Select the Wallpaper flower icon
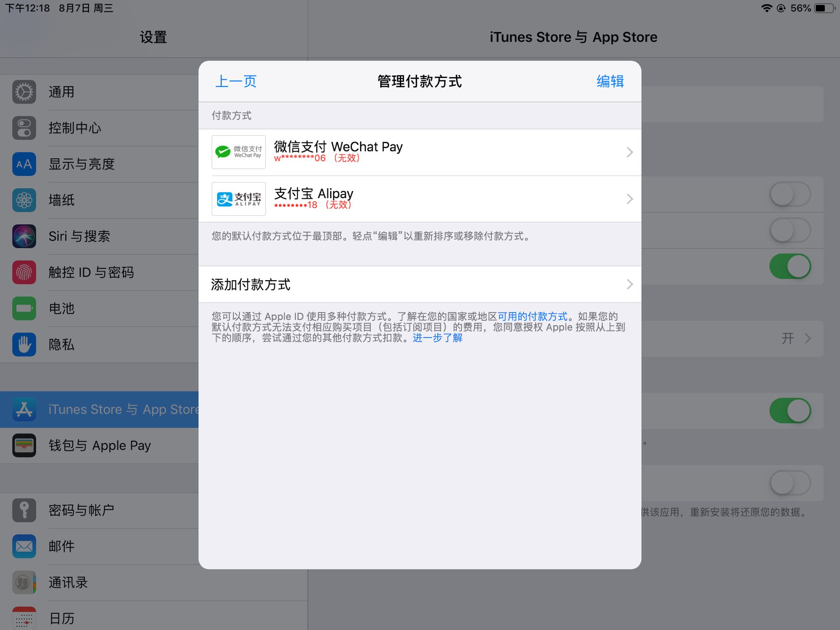840x630 pixels. pos(24,200)
